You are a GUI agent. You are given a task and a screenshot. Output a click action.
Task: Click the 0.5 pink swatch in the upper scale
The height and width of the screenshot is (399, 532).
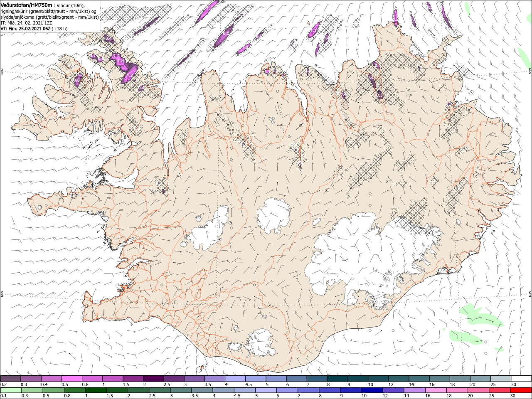tap(72, 378)
